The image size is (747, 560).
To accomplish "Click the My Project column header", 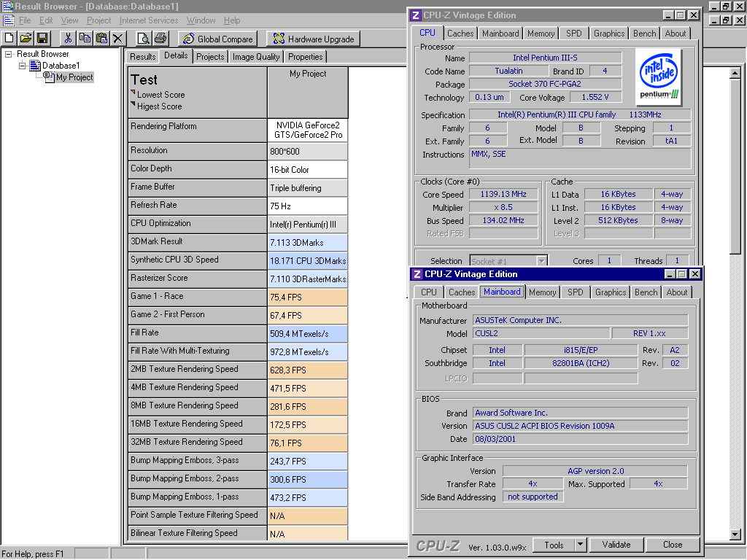I will click(x=308, y=93).
